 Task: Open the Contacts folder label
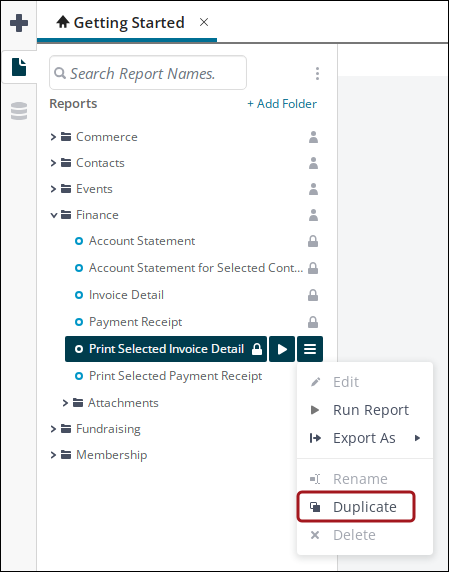tap(100, 163)
